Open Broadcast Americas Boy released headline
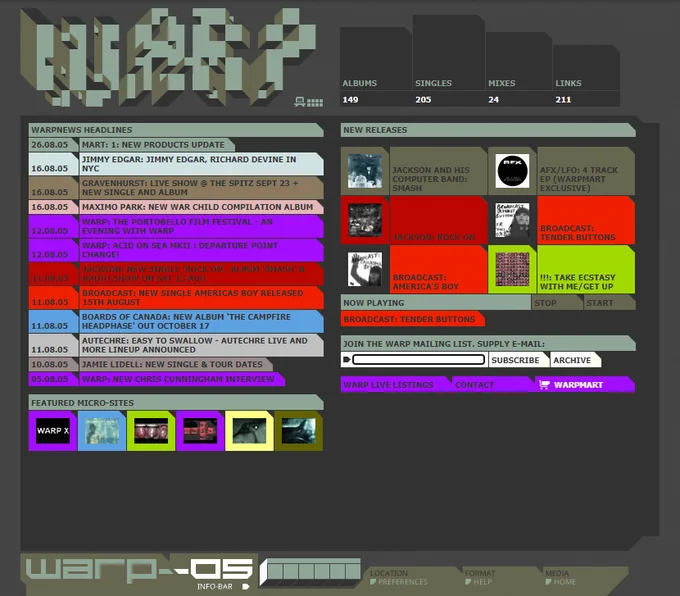 point(201,298)
